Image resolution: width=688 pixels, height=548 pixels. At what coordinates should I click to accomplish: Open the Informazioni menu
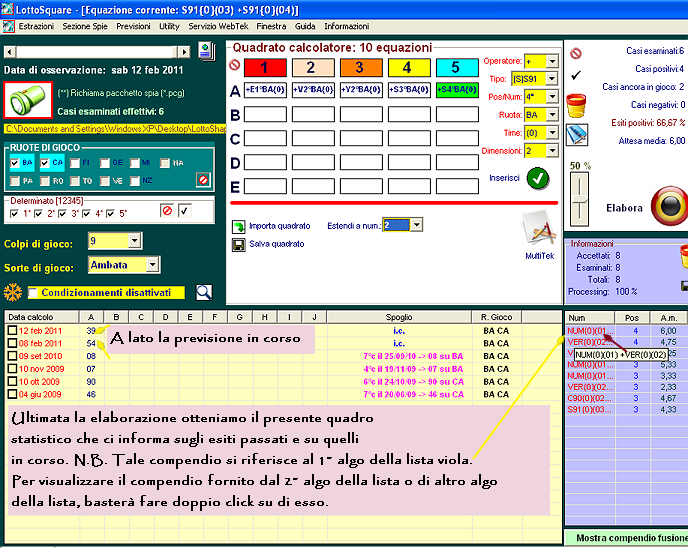[347, 26]
